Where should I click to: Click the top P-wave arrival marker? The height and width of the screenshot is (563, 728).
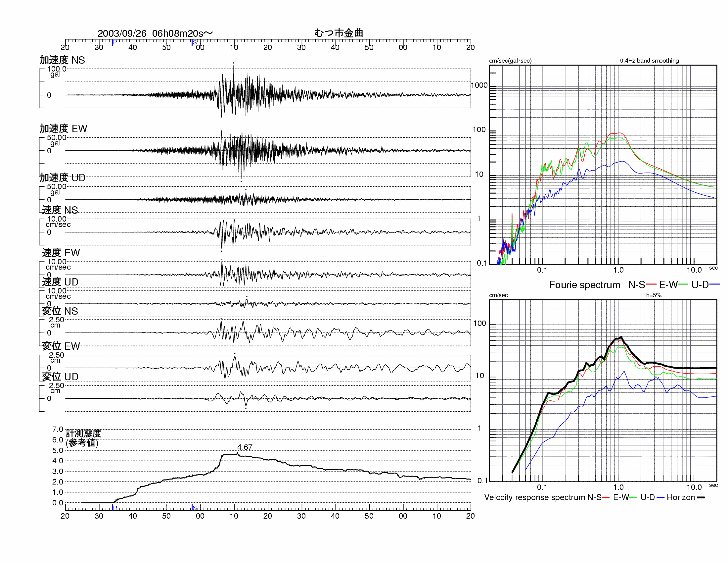(114, 42)
